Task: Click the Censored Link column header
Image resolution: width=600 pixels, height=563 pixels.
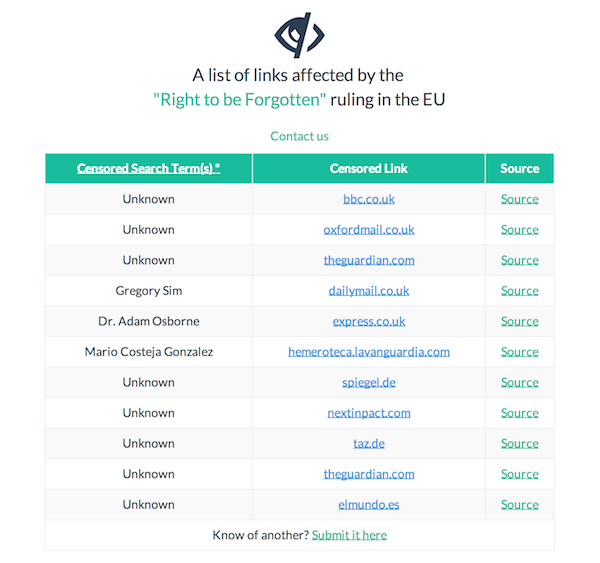Action: [x=369, y=168]
